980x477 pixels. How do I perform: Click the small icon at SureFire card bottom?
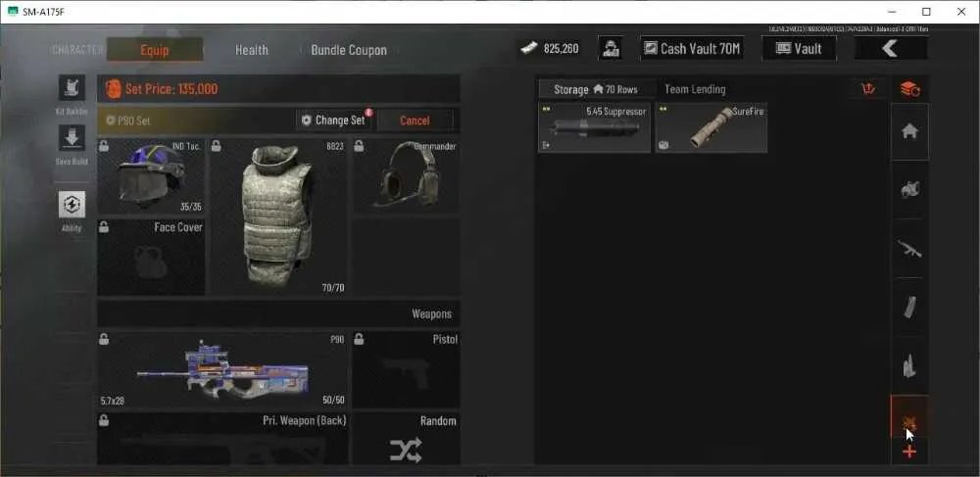coord(663,146)
